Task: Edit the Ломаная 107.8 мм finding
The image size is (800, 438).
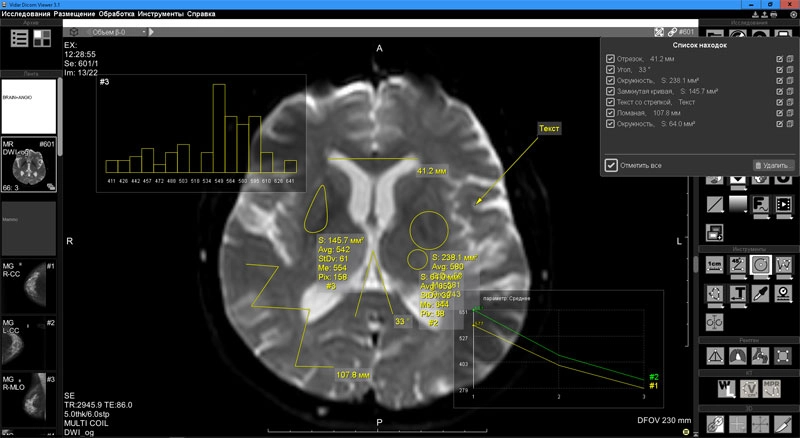Action: pos(777,114)
